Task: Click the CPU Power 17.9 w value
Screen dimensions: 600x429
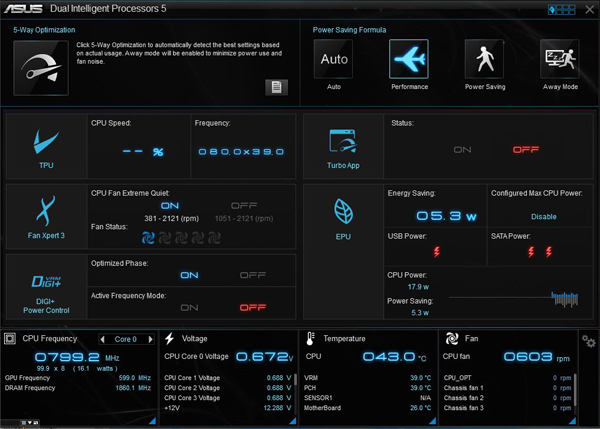Action: coord(418,287)
